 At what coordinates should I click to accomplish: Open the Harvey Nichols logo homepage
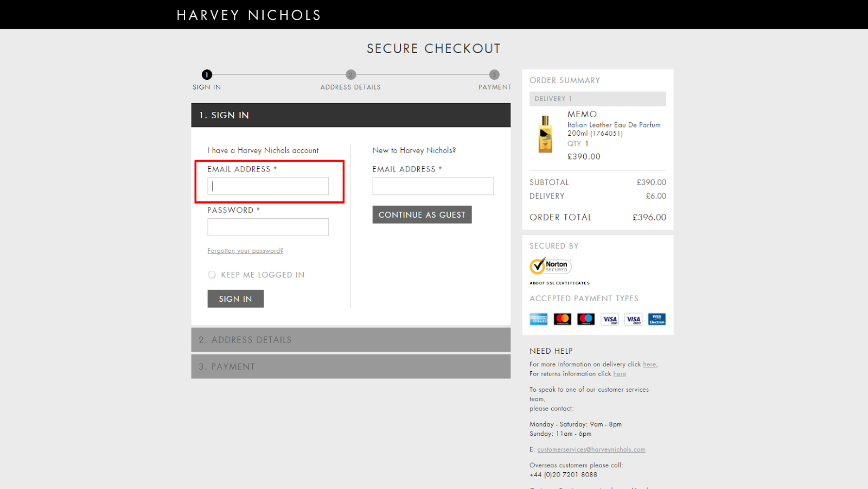[249, 15]
